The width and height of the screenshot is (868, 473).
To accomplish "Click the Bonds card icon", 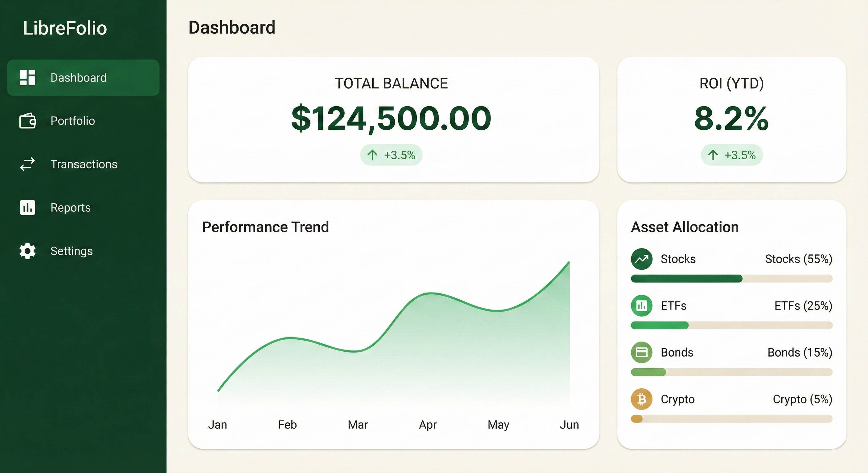I will [x=641, y=353].
